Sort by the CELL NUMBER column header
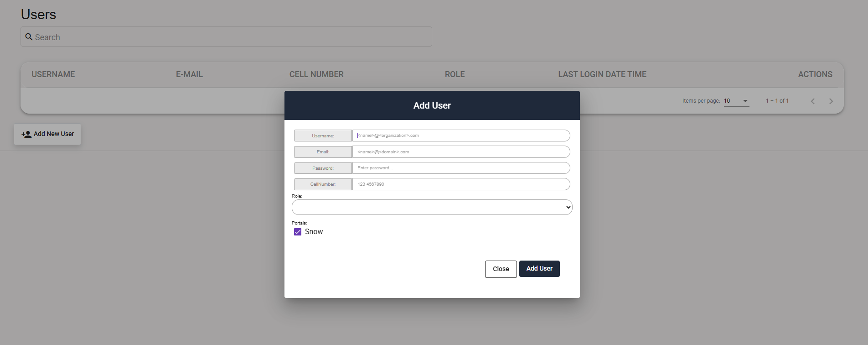The height and width of the screenshot is (345, 868). pos(316,74)
